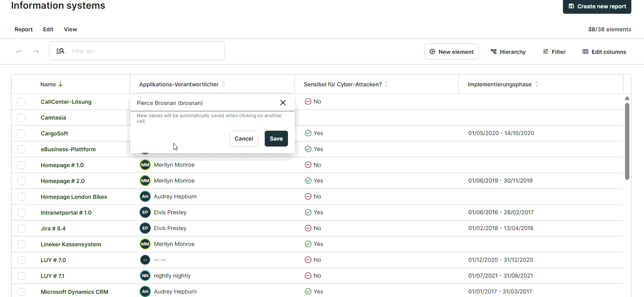Click the New element button
The image size is (644, 297).
(451, 51)
